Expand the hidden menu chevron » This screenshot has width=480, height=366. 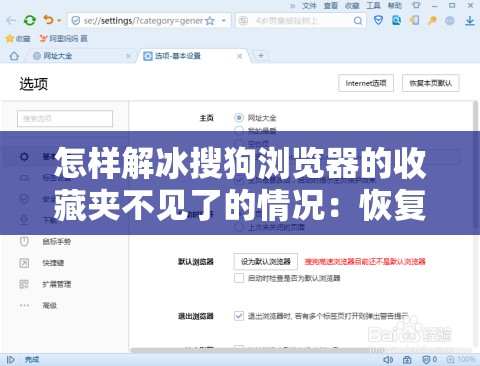tap(292, 6)
